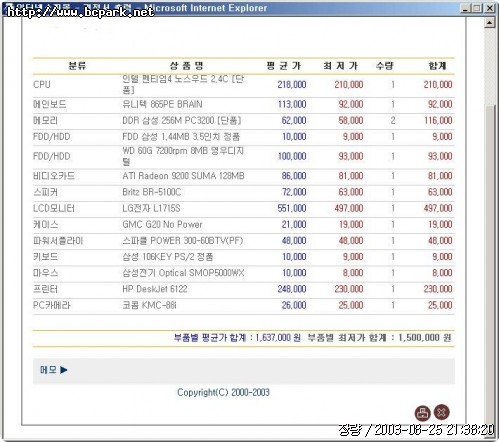Minimize the Internet Explorer window
Viewport: 500px width, 442px height.
tap(466, 8)
